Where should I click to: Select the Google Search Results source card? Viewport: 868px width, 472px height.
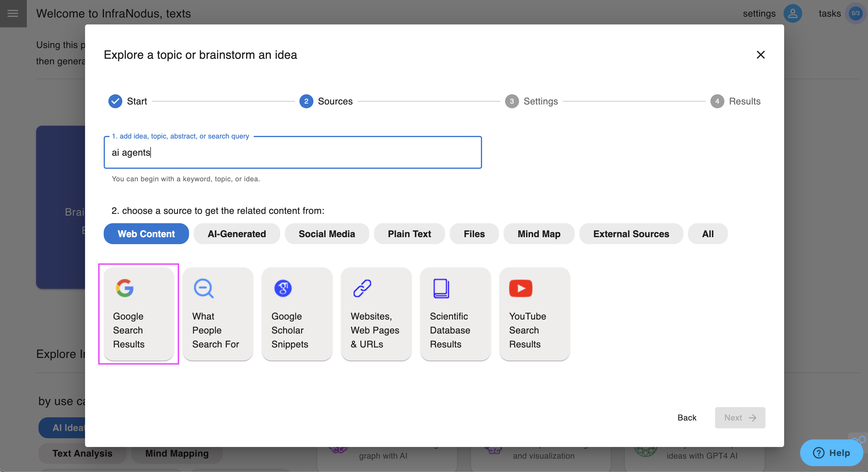click(138, 314)
